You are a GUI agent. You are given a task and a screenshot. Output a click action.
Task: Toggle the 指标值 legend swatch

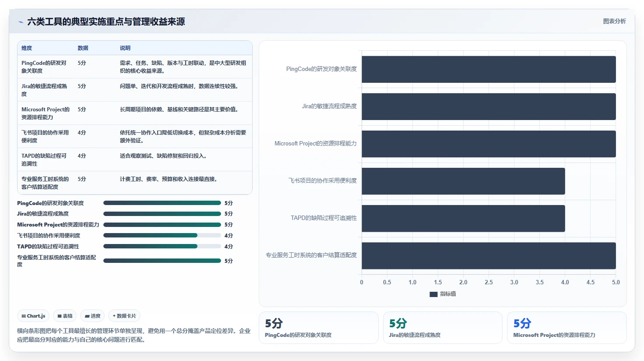pyautogui.click(x=433, y=294)
